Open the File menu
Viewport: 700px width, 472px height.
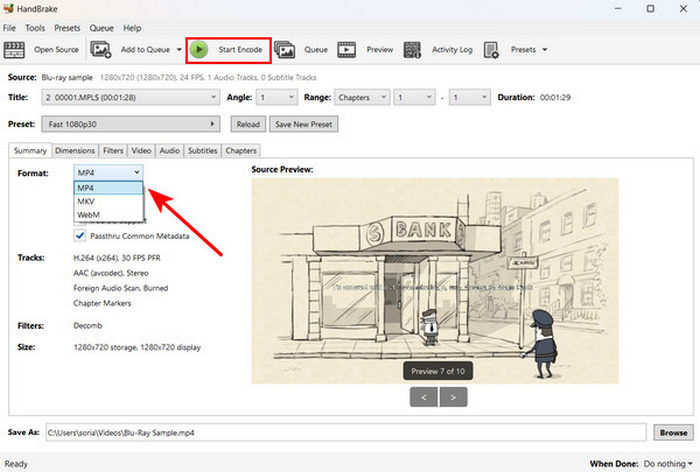point(9,28)
